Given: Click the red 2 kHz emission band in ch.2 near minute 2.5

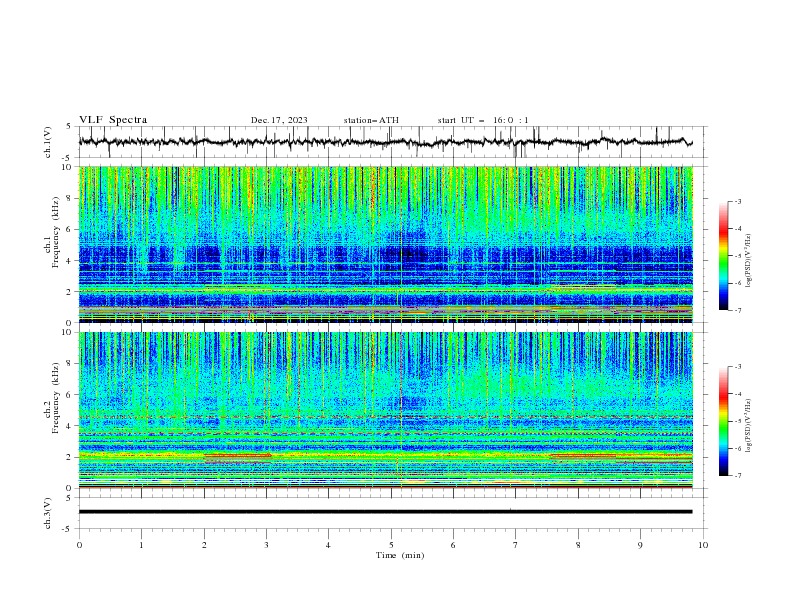Looking at the screenshot, I should coord(237,455).
